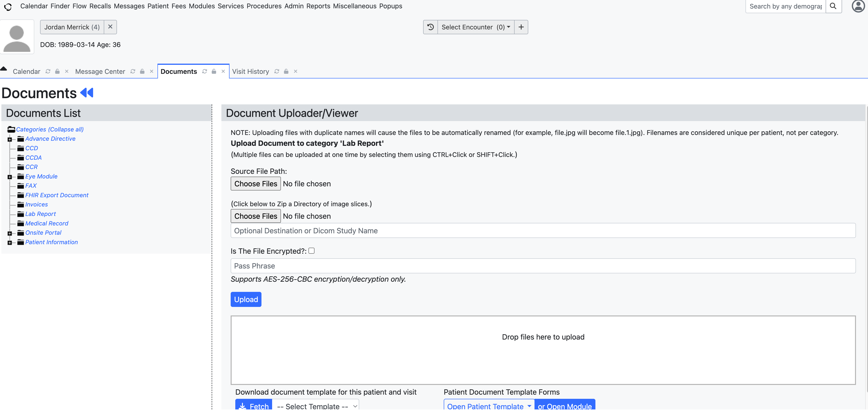This screenshot has height=412, width=868.
Task: Click the Lab Report folder icon
Action: click(x=21, y=214)
